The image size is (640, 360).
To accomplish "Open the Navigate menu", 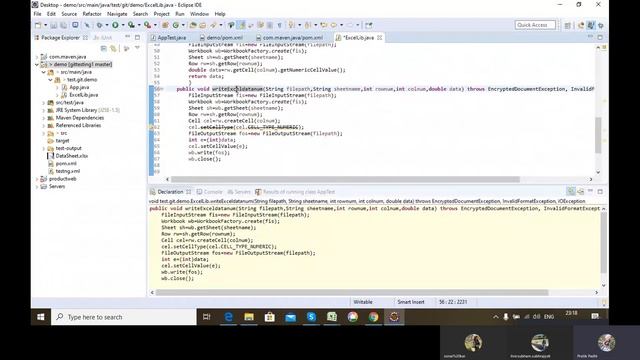I will click(x=117, y=14).
